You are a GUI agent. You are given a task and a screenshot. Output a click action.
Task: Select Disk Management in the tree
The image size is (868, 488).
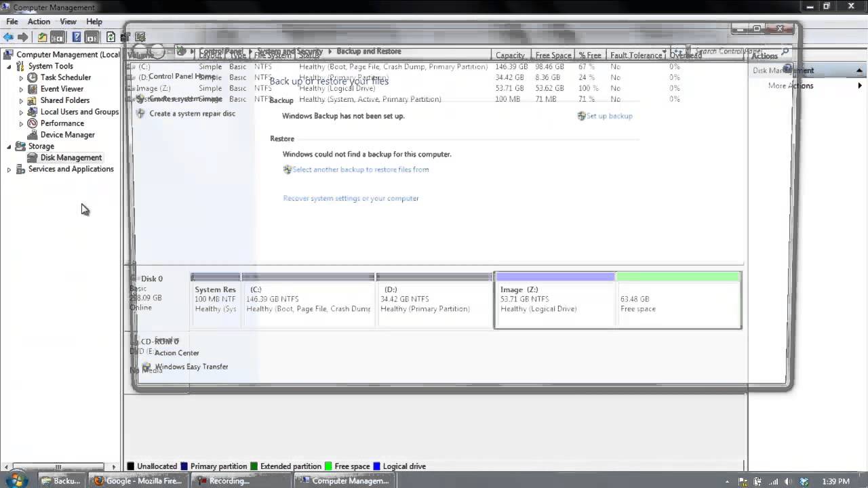point(71,158)
